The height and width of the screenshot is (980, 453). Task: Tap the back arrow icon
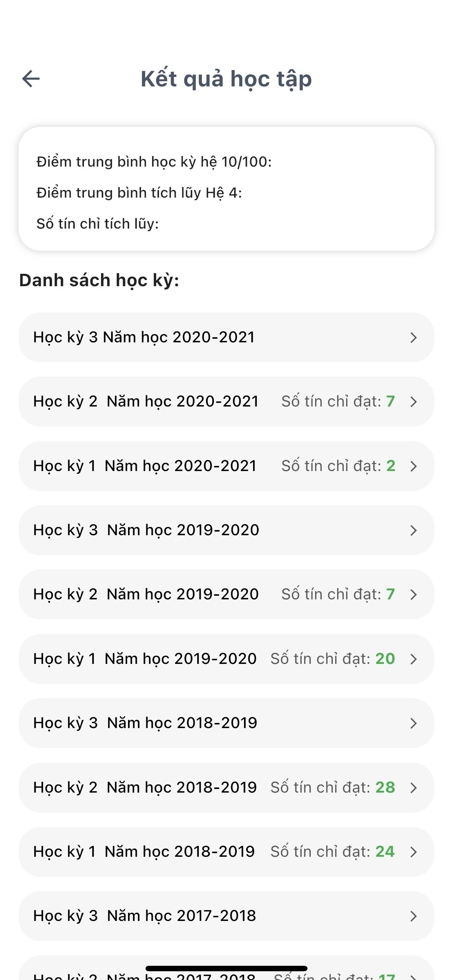pos(31,79)
